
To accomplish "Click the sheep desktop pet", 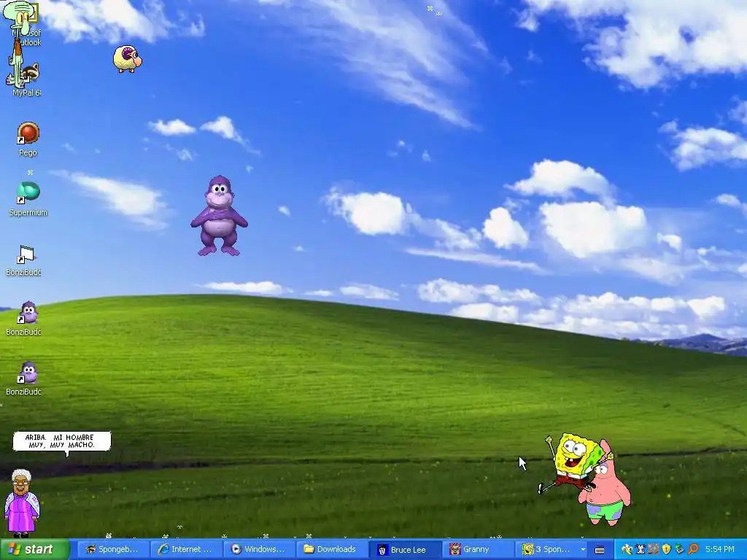I will pos(127,59).
